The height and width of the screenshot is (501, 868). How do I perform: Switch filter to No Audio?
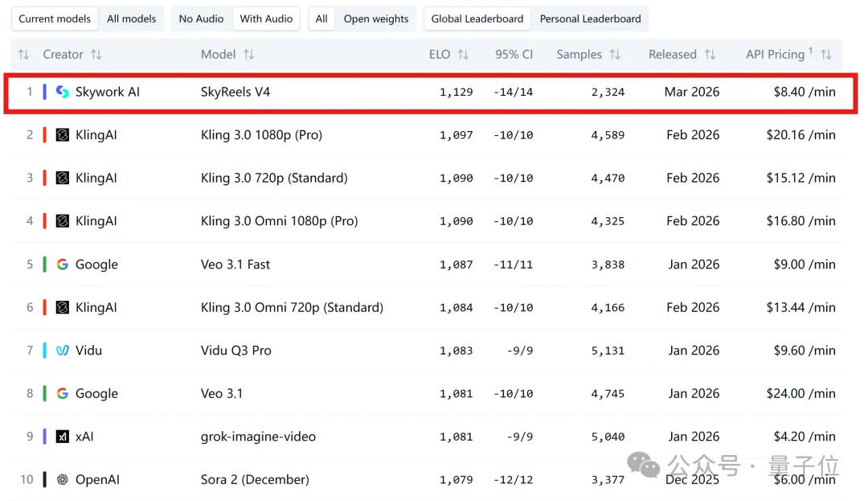[x=202, y=18]
